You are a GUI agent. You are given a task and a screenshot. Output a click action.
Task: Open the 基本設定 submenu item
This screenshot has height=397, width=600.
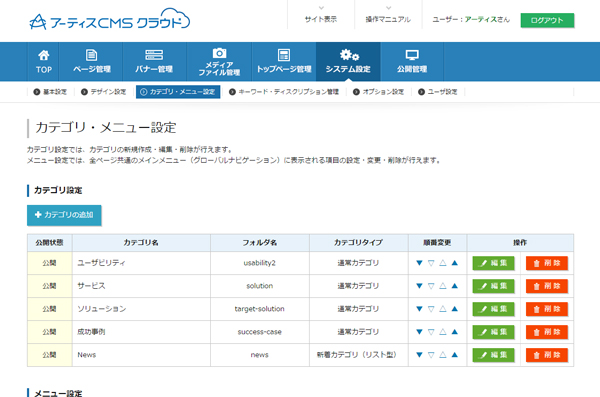(x=50, y=92)
